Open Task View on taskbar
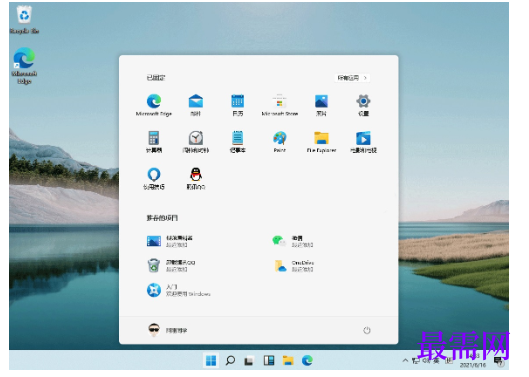The height and width of the screenshot is (377, 529). tap(249, 361)
